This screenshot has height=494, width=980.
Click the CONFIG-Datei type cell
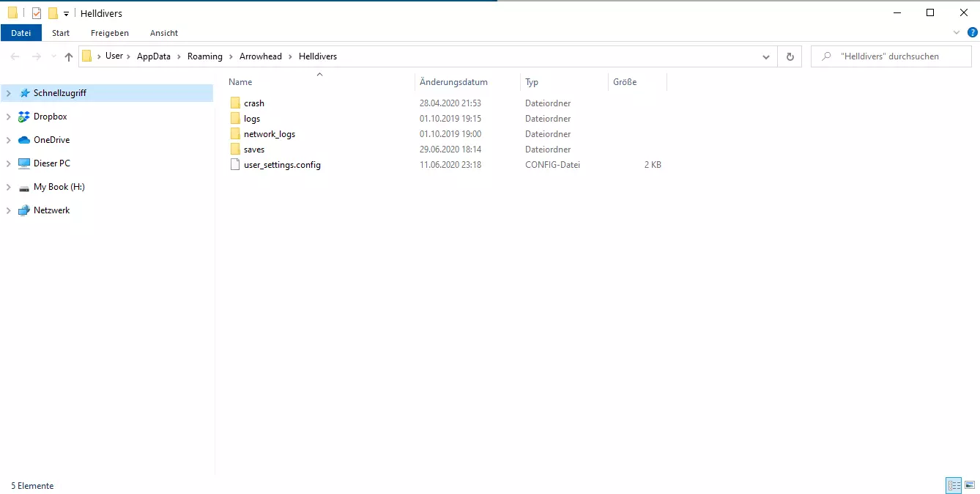tap(552, 165)
